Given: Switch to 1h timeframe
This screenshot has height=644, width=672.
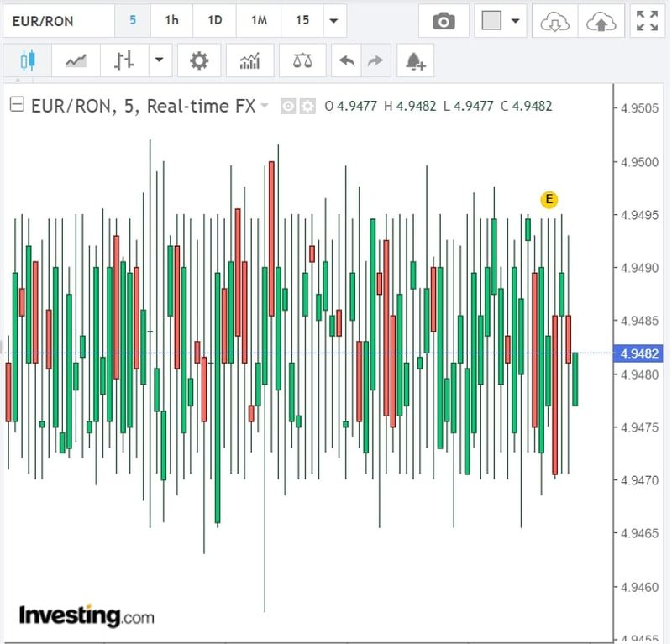Looking at the screenshot, I should click(172, 20).
